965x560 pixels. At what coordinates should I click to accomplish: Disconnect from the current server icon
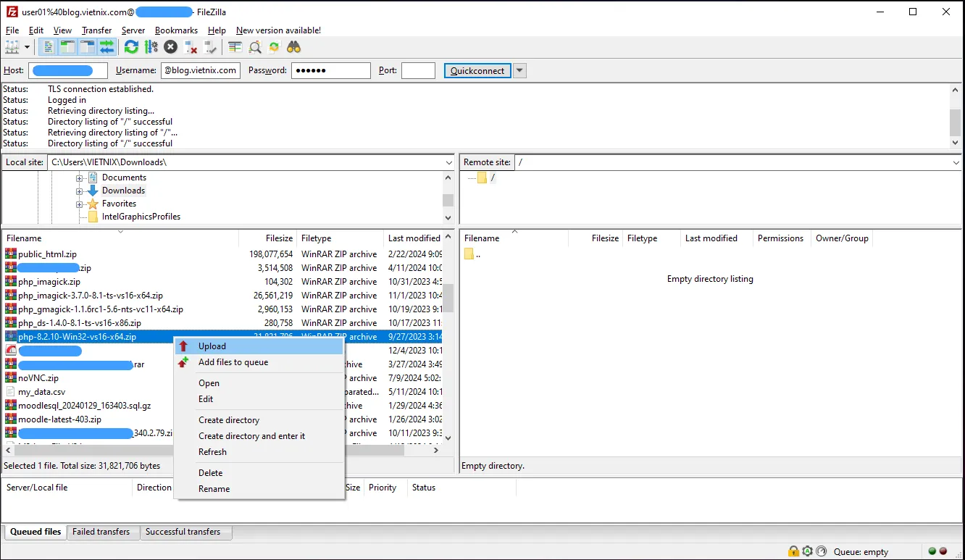191,47
